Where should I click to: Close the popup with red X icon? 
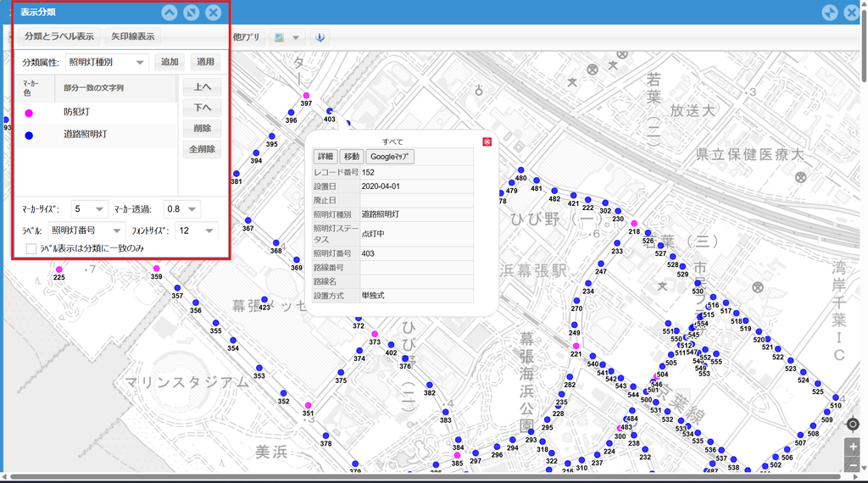pyautogui.click(x=487, y=142)
